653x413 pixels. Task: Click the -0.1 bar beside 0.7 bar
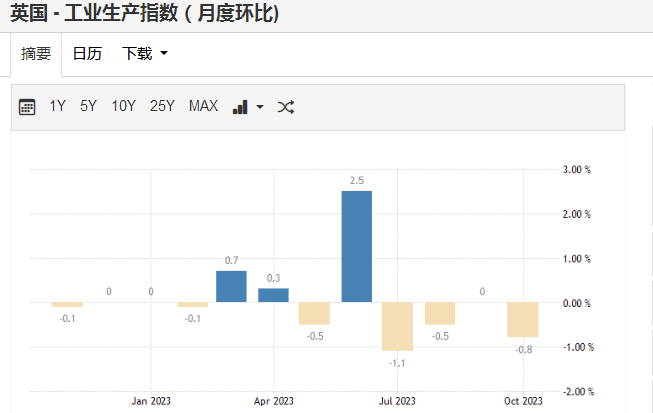click(x=192, y=305)
